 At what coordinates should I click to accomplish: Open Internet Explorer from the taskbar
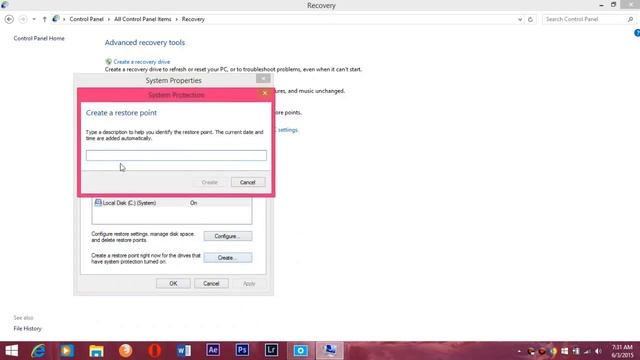tap(38, 351)
